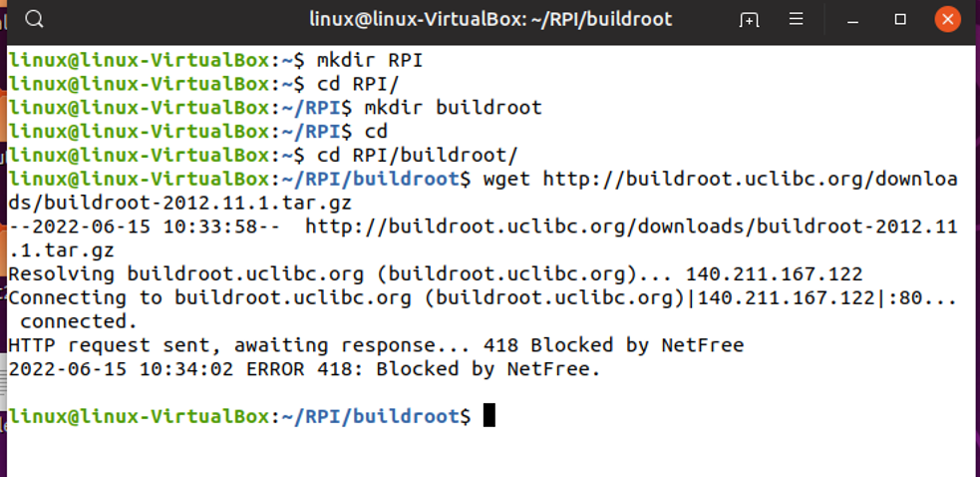Viewport: 980px width, 477px height.
Task: Close the terminal window
Action: point(947,20)
